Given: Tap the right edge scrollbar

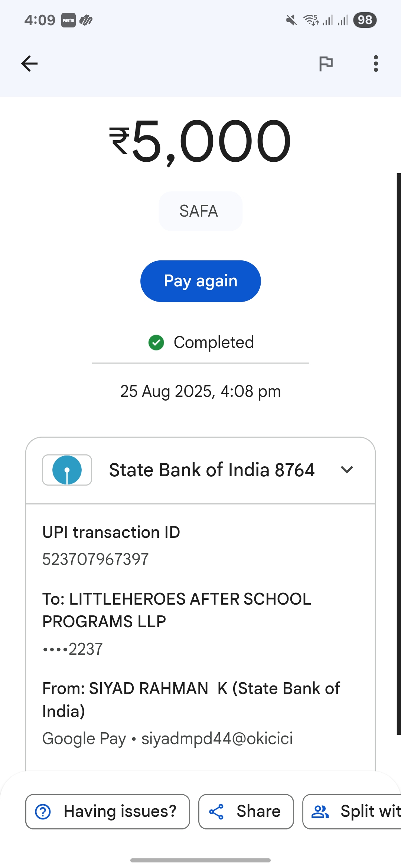Looking at the screenshot, I should [398, 453].
